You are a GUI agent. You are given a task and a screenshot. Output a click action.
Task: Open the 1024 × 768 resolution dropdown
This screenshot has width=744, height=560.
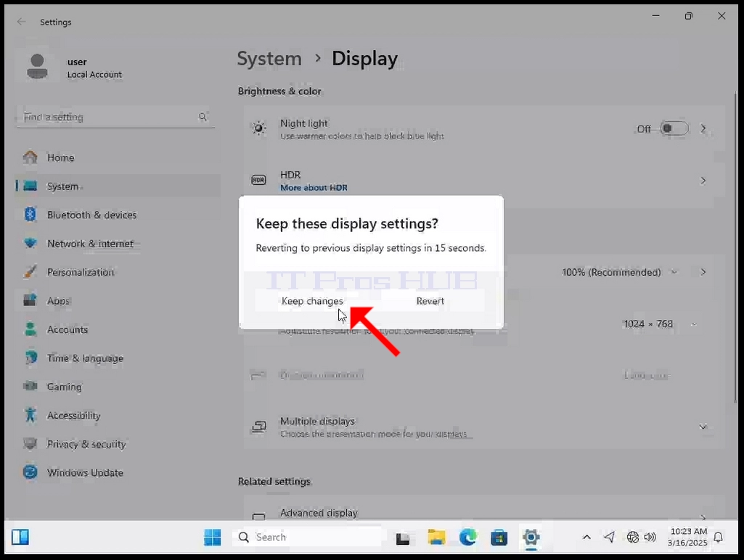click(x=660, y=324)
